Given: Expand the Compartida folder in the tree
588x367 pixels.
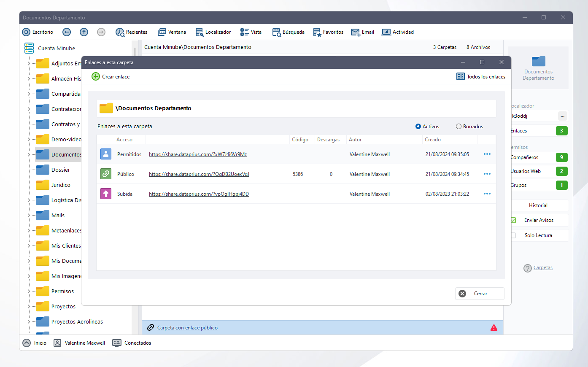Looking at the screenshot, I should 29,94.
